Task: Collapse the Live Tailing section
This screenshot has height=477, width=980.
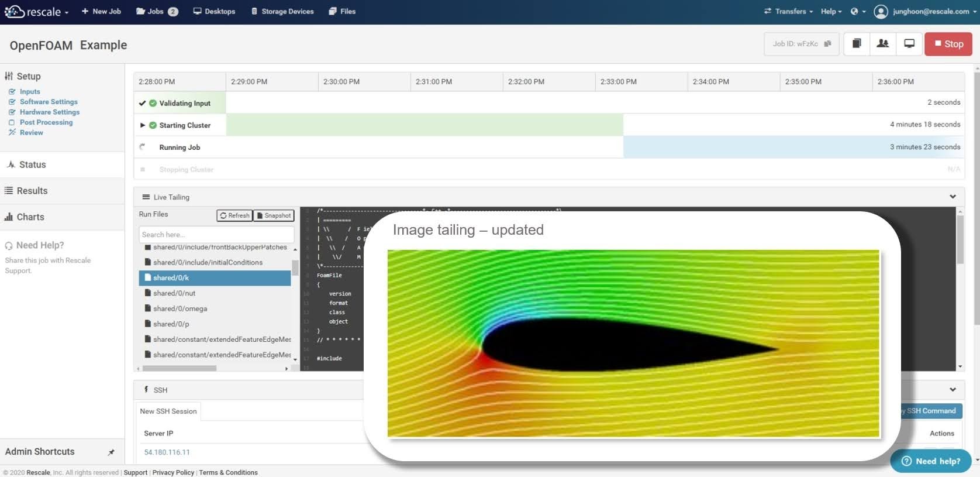Action: pos(953,197)
